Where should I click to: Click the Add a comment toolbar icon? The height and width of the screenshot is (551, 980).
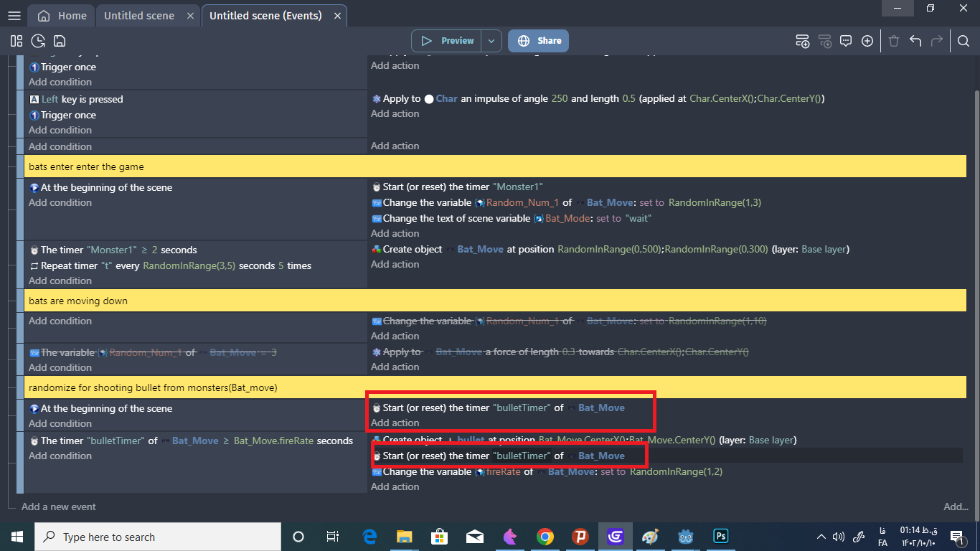click(846, 41)
